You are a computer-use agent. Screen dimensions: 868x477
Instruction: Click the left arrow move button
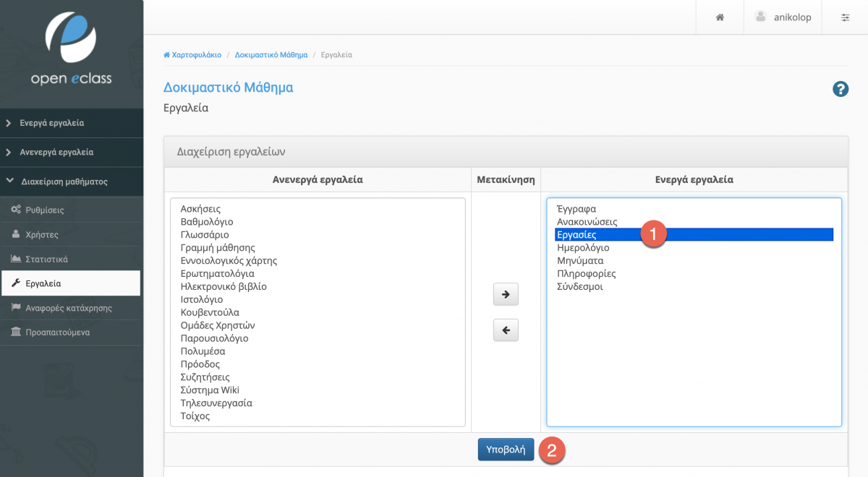click(x=506, y=330)
